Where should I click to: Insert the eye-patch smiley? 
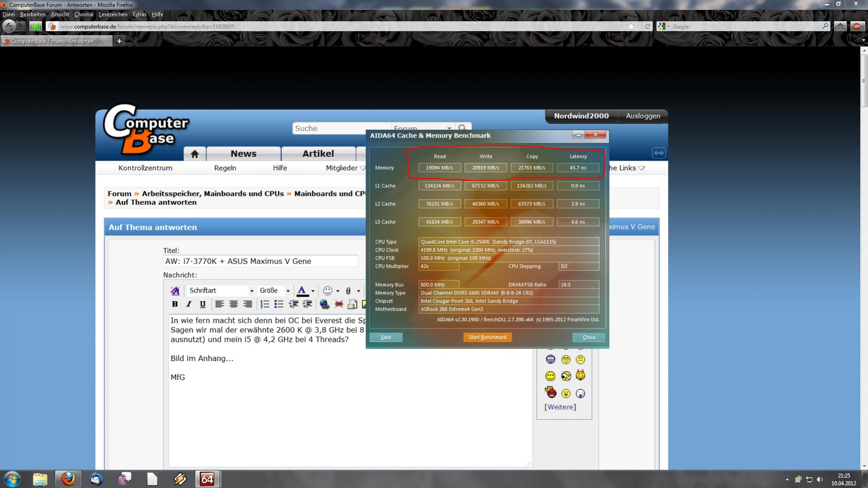pos(566,376)
